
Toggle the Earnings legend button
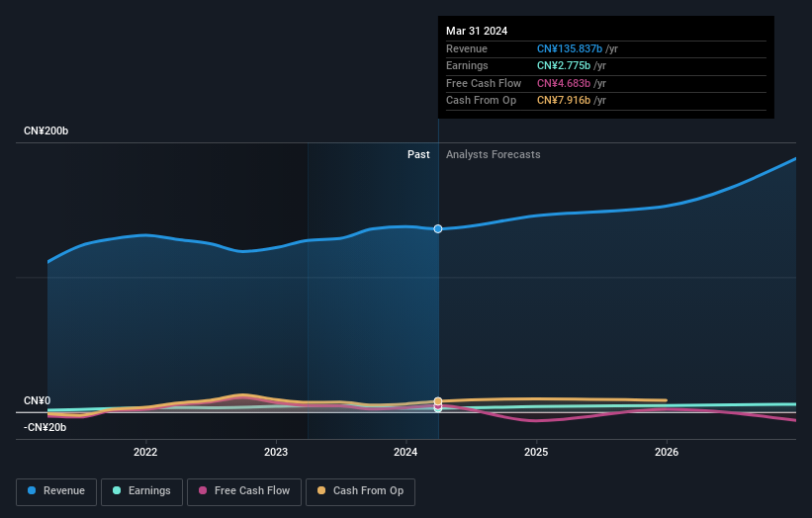141,491
